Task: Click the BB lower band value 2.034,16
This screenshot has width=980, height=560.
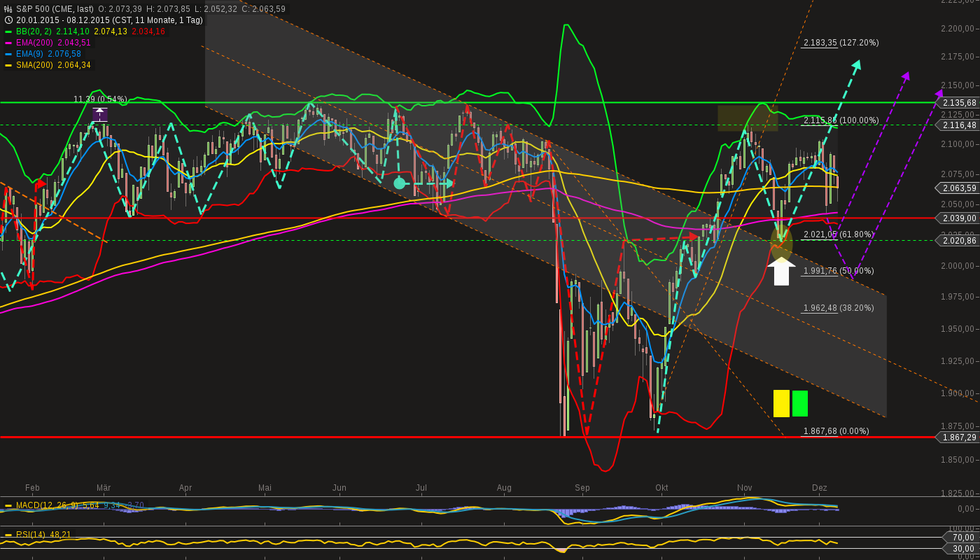Action: point(148,31)
